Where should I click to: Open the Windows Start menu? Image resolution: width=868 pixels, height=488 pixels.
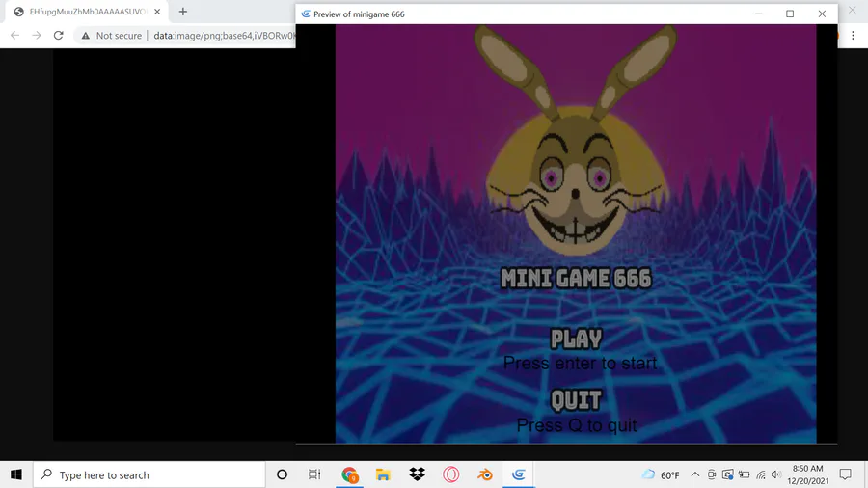point(16,474)
